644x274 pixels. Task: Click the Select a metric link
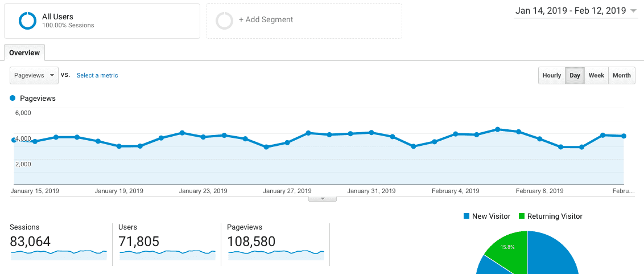click(x=97, y=75)
